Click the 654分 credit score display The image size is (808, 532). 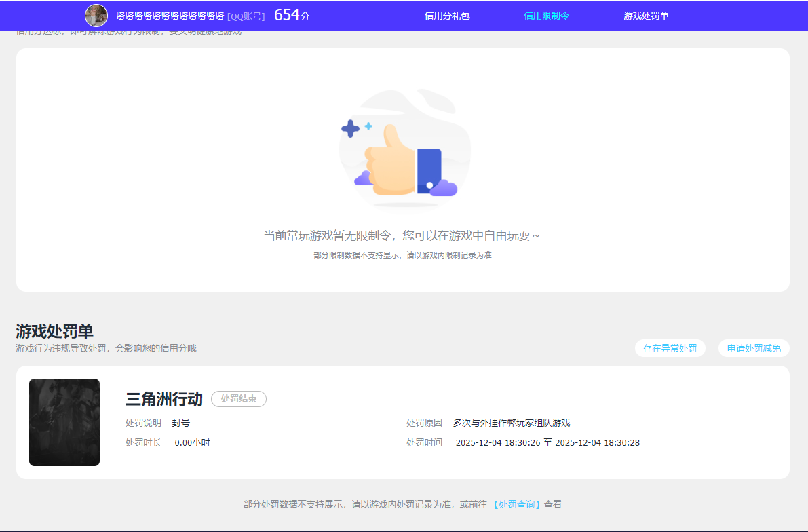(x=290, y=14)
